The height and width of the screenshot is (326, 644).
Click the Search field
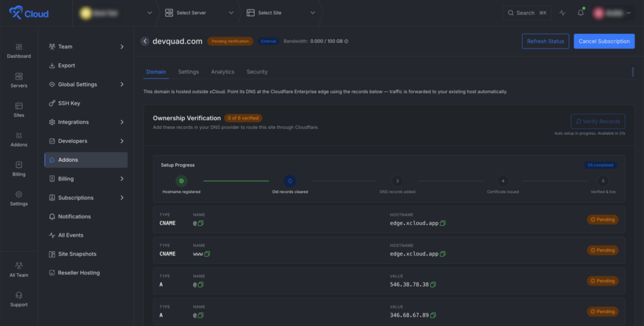(x=527, y=13)
